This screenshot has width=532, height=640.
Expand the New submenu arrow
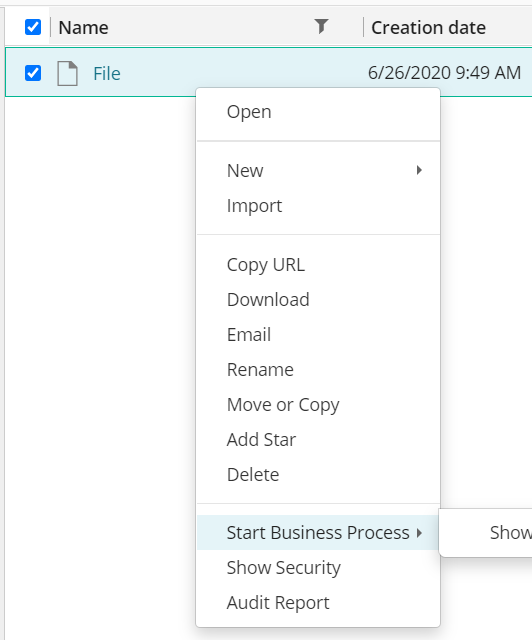(x=419, y=170)
